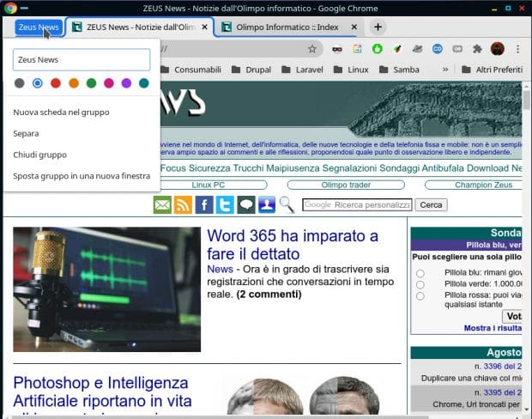This screenshot has width=532, height=419.
Task: Bookmark this page with the star icon
Action: [312, 49]
